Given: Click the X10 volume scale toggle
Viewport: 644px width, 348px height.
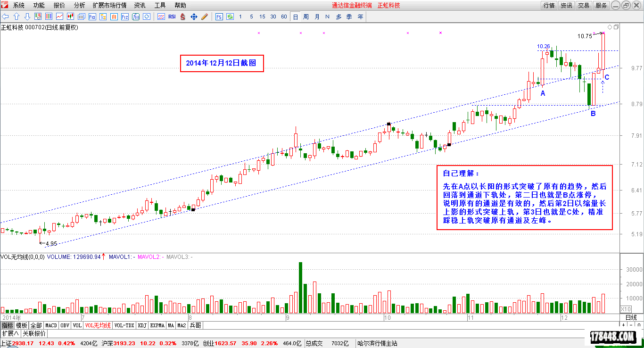Looking at the screenshot, I should pos(626,309).
